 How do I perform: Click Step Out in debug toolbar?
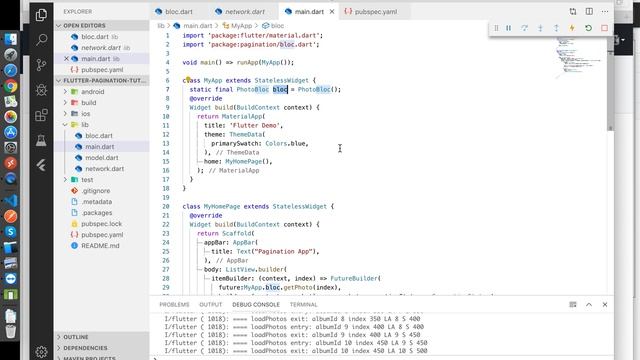[x=556, y=28]
